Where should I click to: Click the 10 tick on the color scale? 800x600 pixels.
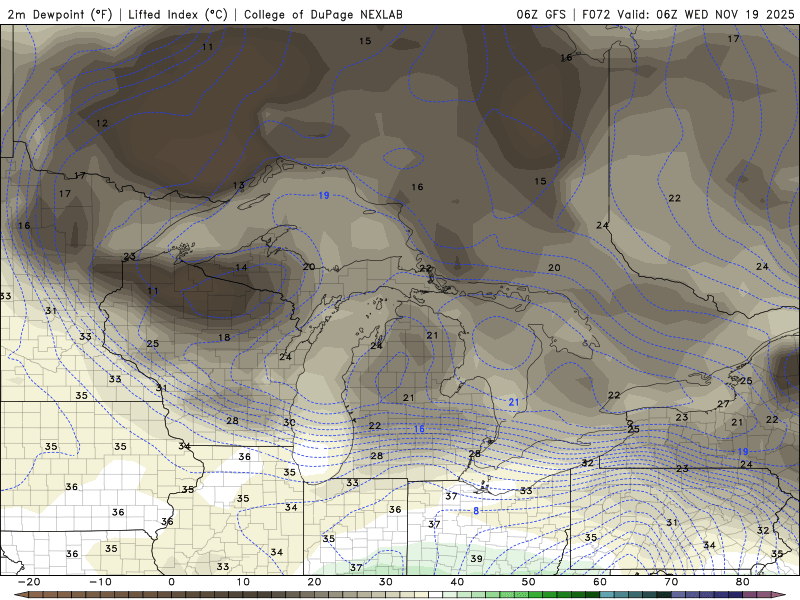[243, 582]
